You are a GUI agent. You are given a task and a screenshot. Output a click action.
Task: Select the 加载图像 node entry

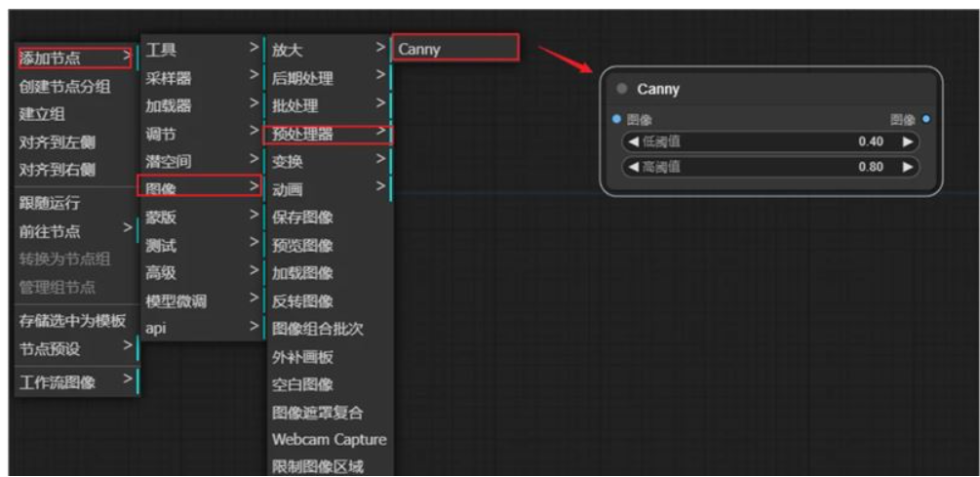click(302, 272)
